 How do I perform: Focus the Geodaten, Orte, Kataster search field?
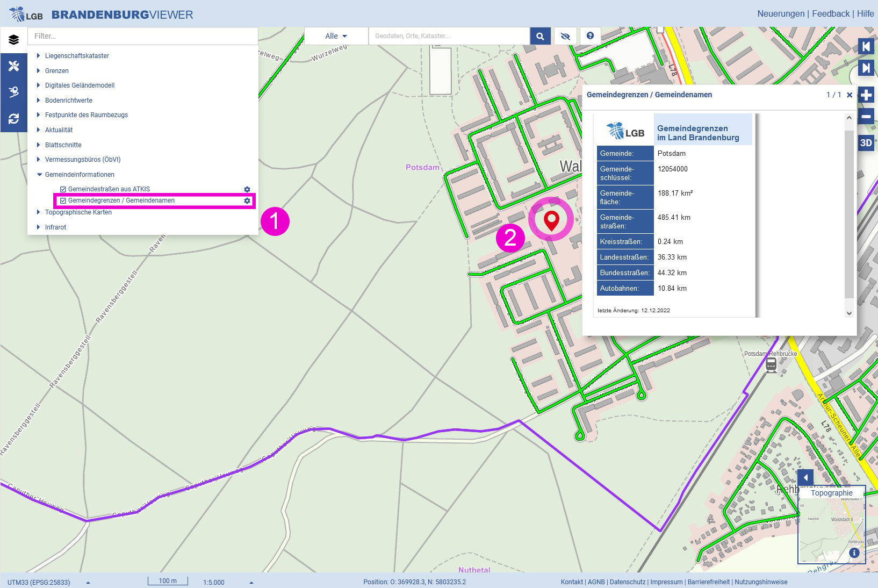click(x=449, y=36)
